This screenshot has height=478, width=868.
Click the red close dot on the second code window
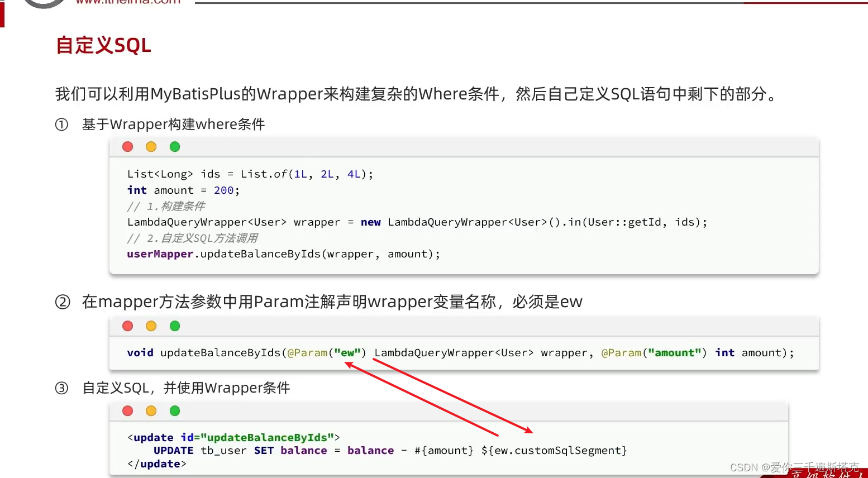(127, 326)
